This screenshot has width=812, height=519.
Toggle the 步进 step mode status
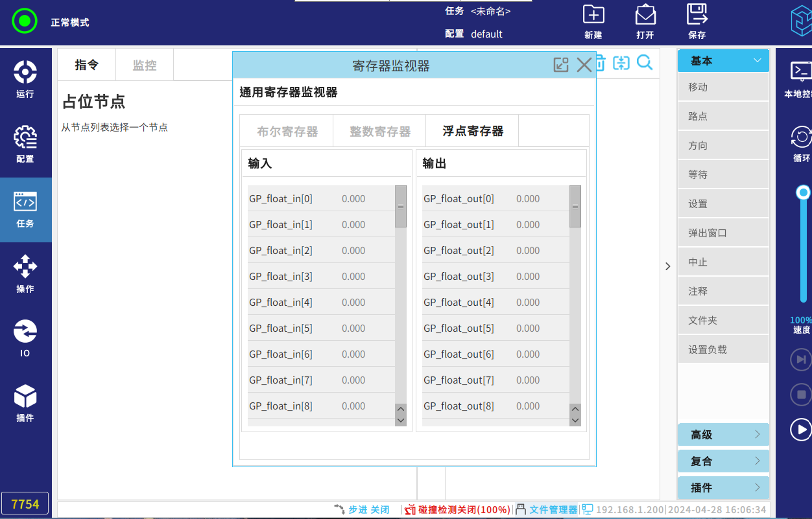(362, 510)
